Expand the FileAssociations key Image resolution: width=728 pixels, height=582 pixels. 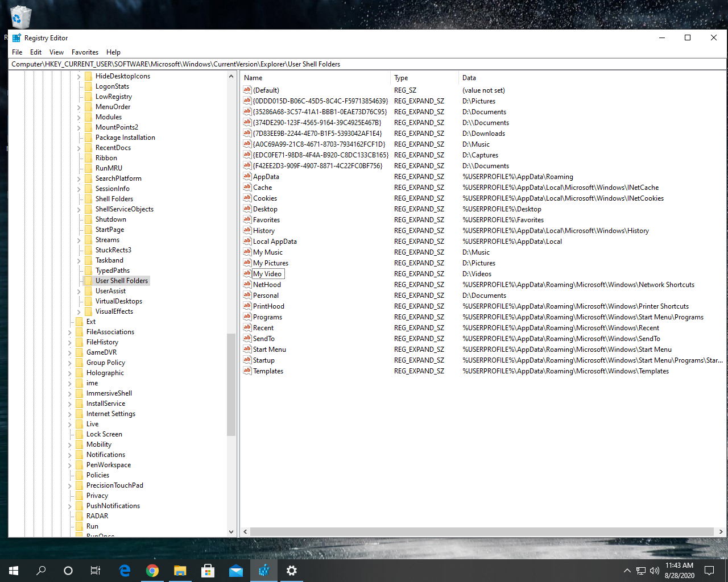point(70,332)
